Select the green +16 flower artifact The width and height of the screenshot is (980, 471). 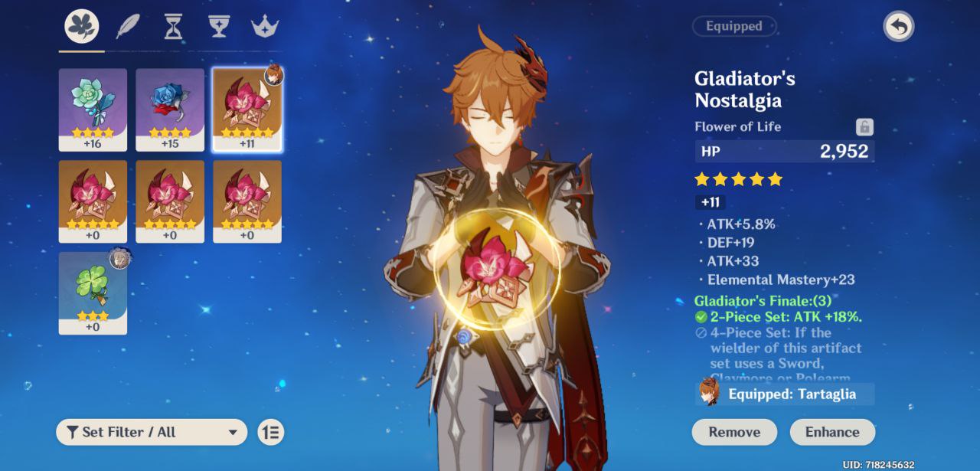pyautogui.click(x=93, y=110)
